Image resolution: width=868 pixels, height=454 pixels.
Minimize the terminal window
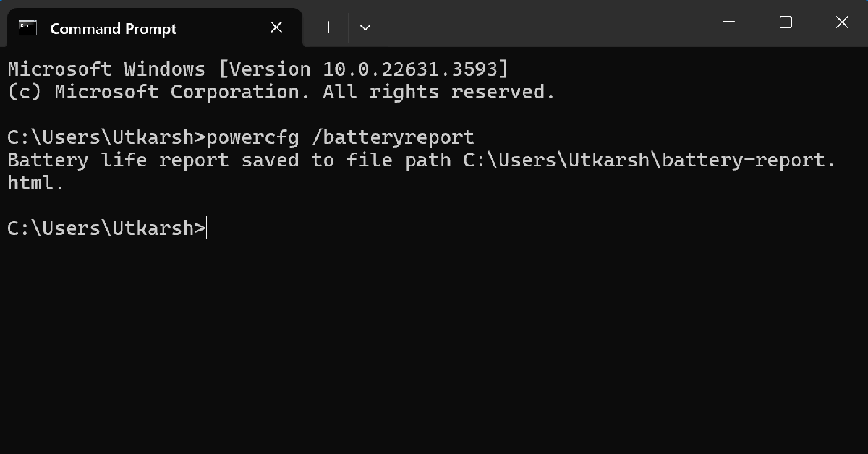(x=729, y=23)
